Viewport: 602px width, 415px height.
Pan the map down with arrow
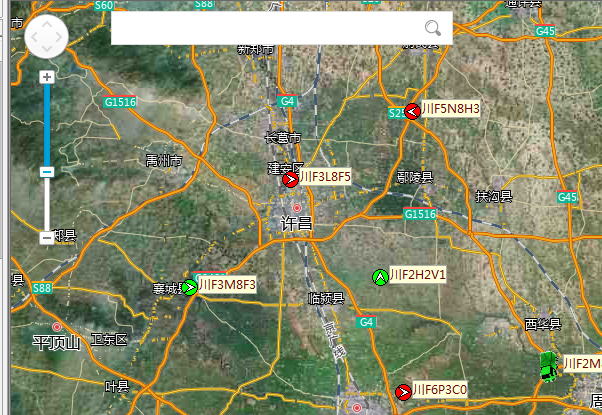(x=46, y=52)
